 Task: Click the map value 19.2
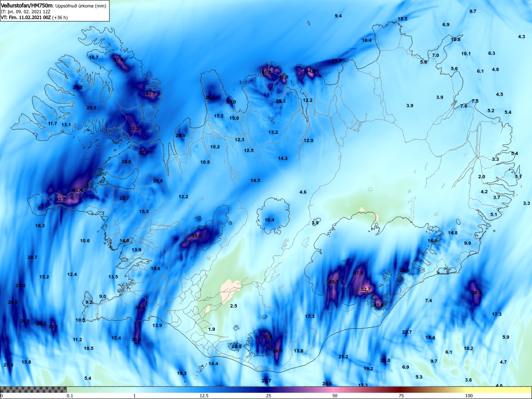[x=368, y=369]
